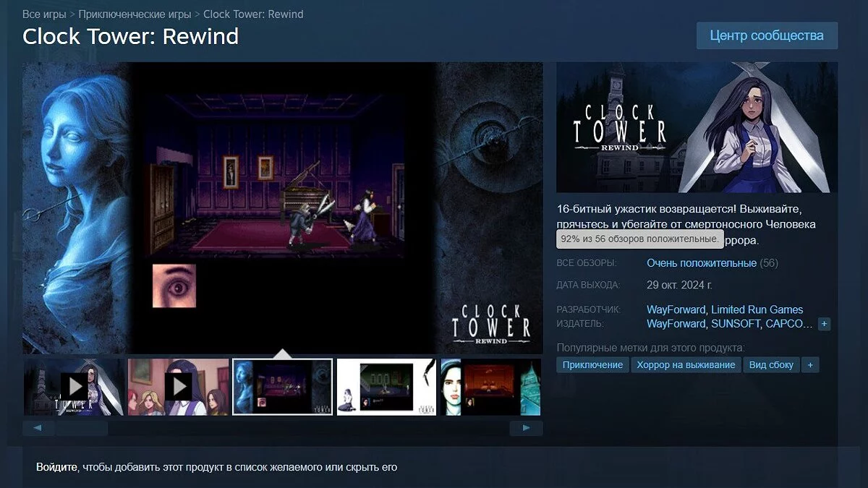Select the Приключение tag
The width and height of the screenshot is (868, 488).
point(592,365)
